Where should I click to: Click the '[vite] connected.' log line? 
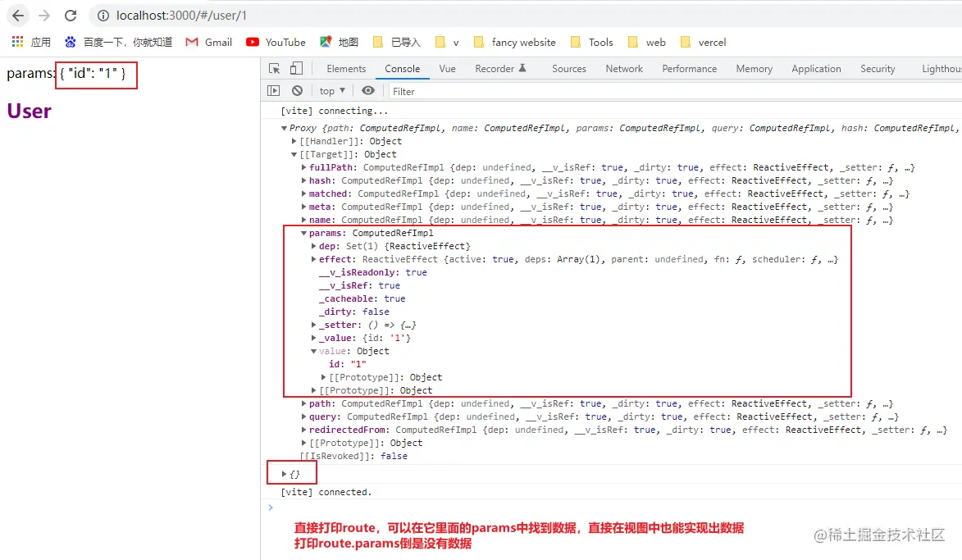point(326,492)
